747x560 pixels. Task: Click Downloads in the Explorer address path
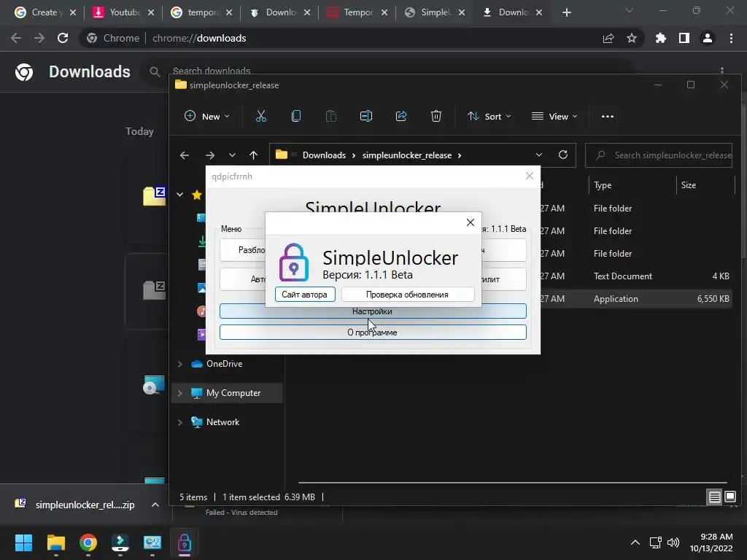[324, 155]
